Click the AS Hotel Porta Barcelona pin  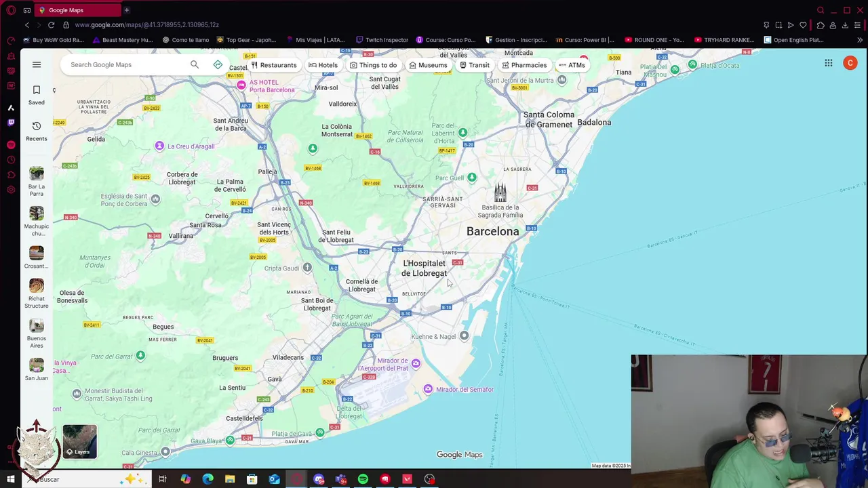(241, 85)
